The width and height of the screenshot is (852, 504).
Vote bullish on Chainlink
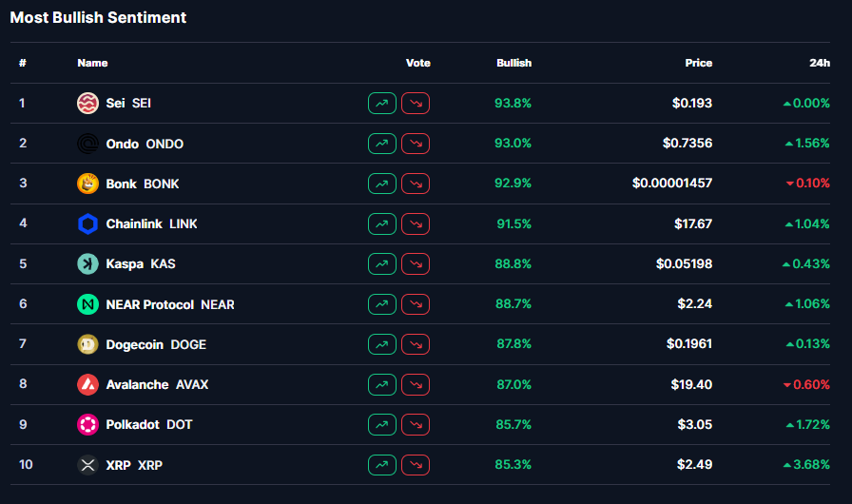point(381,224)
